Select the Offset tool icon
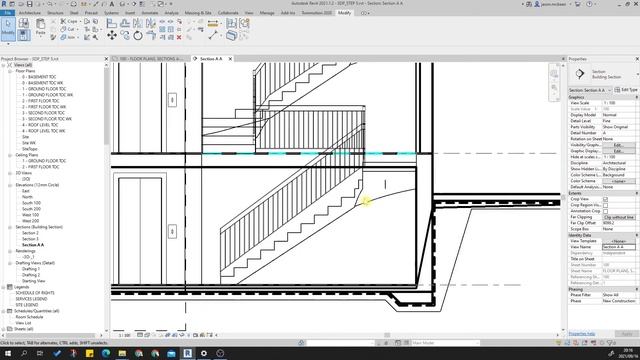The width and height of the screenshot is (640, 360). [x=125, y=23]
